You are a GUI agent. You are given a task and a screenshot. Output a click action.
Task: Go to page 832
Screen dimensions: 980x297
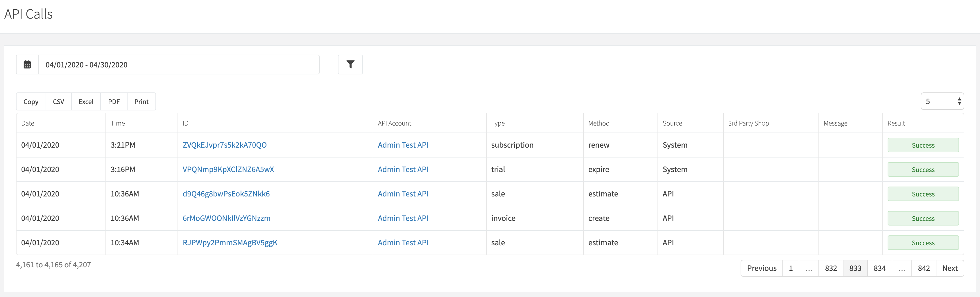click(x=831, y=268)
